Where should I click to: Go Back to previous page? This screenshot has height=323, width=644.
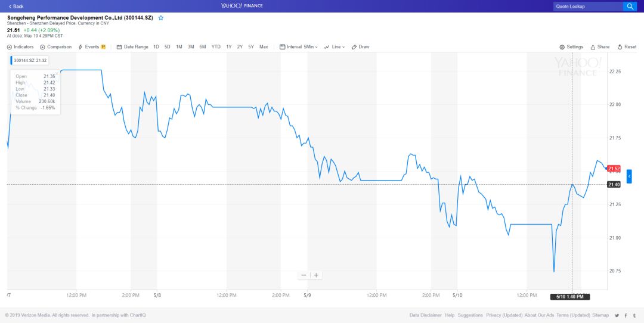(16, 7)
